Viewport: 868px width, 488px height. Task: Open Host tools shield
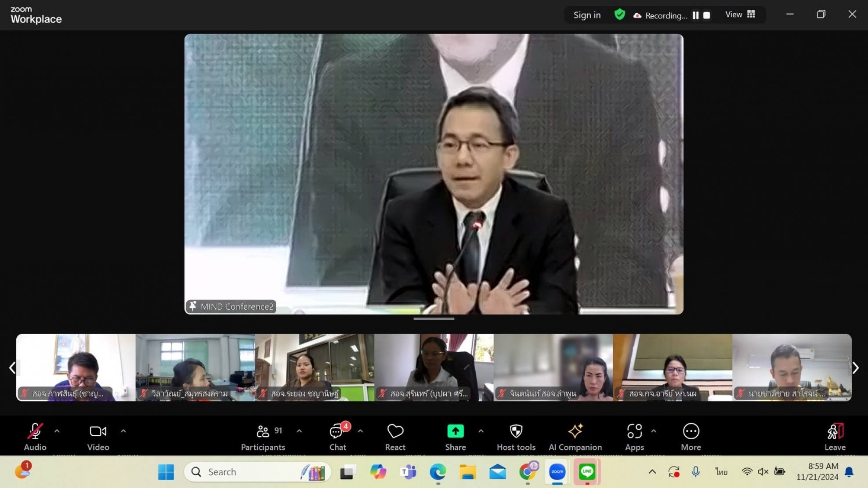pyautogui.click(x=516, y=437)
